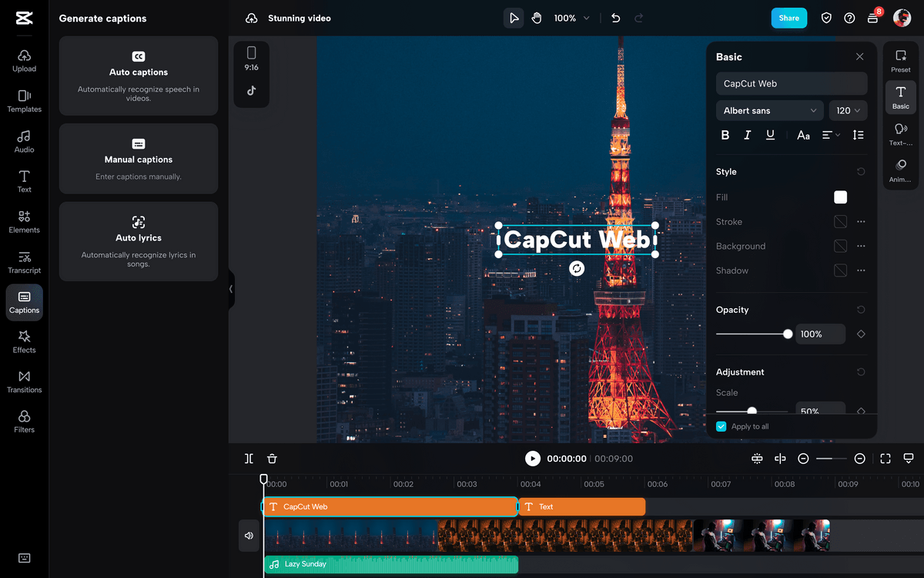Click the Split clip icon in timeline toolbar
924x578 pixels.
pos(249,459)
